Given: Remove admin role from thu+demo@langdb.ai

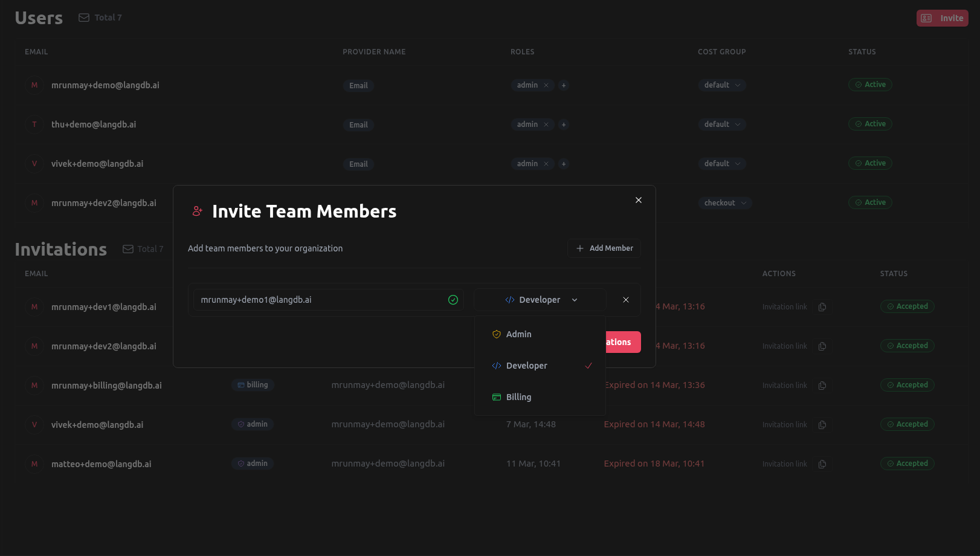Looking at the screenshot, I should coord(546,124).
